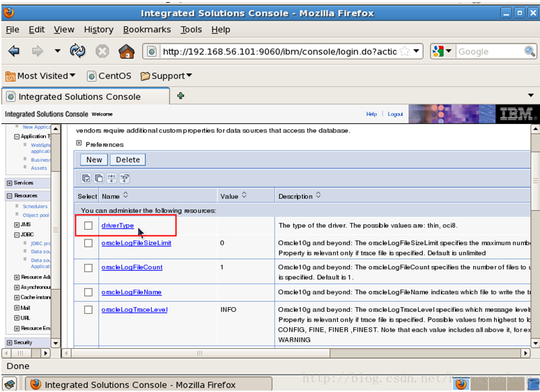Open the Google search engine selector
The height and width of the screenshot is (392, 540).
point(442,52)
